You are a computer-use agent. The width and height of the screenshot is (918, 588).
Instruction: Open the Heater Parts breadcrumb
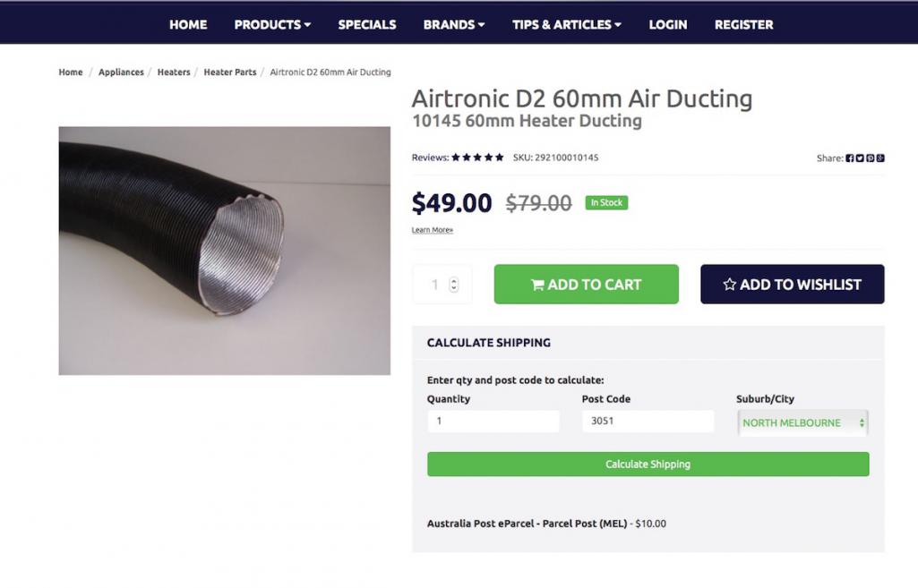pos(230,72)
